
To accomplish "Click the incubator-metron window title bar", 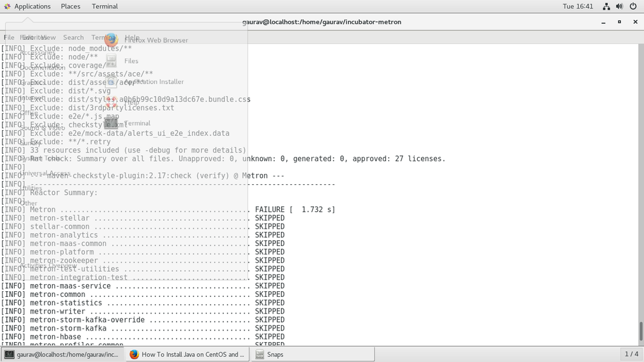I will 322,22.
